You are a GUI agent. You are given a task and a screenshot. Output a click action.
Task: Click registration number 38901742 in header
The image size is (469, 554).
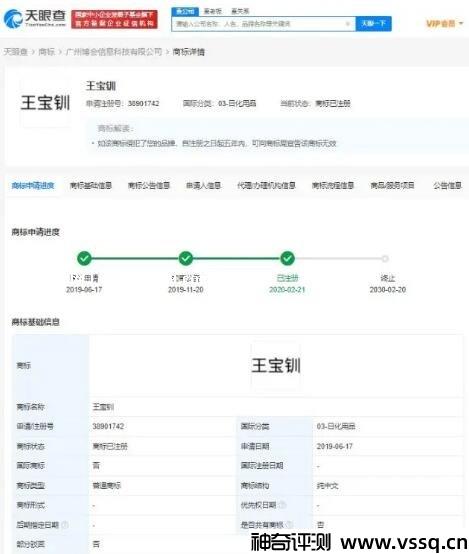tap(143, 104)
